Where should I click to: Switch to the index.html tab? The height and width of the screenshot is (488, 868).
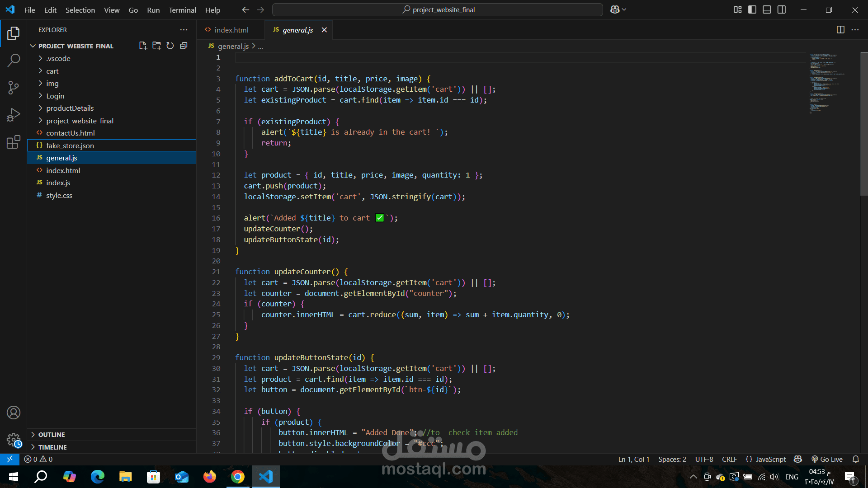tap(231, 29)
